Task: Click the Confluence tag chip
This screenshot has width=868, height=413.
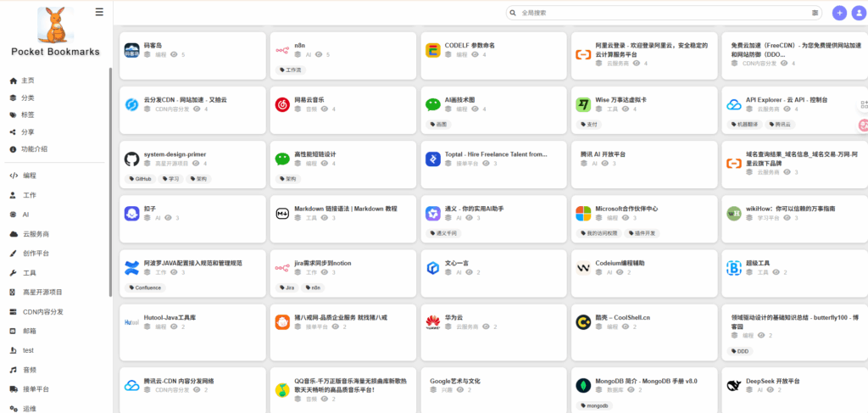Action: (145, 287)
